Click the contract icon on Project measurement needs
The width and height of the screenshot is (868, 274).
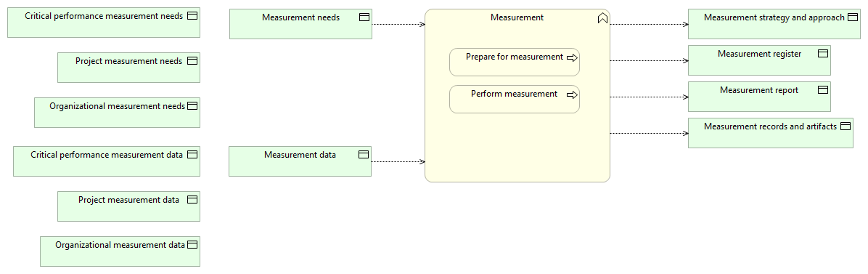pos(192,61)
